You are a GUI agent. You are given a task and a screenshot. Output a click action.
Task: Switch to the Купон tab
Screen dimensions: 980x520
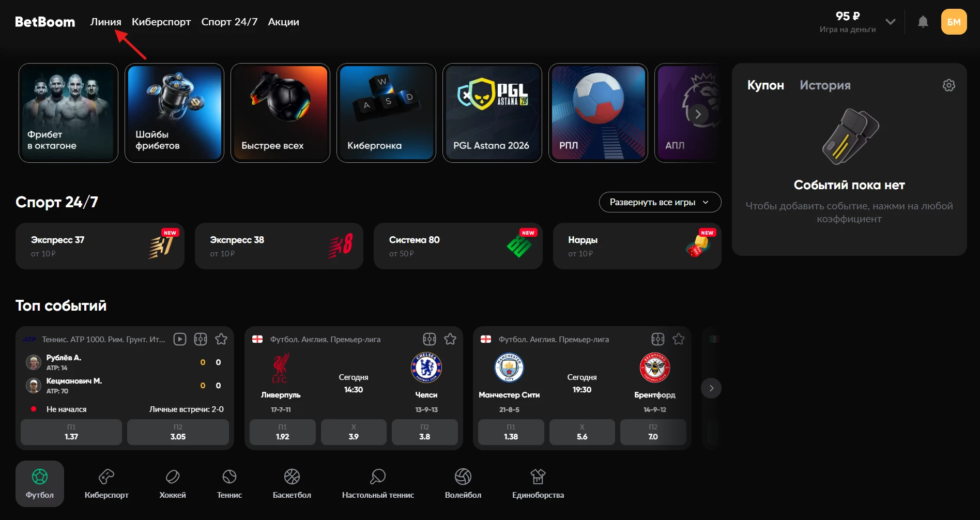click(765, 85)
